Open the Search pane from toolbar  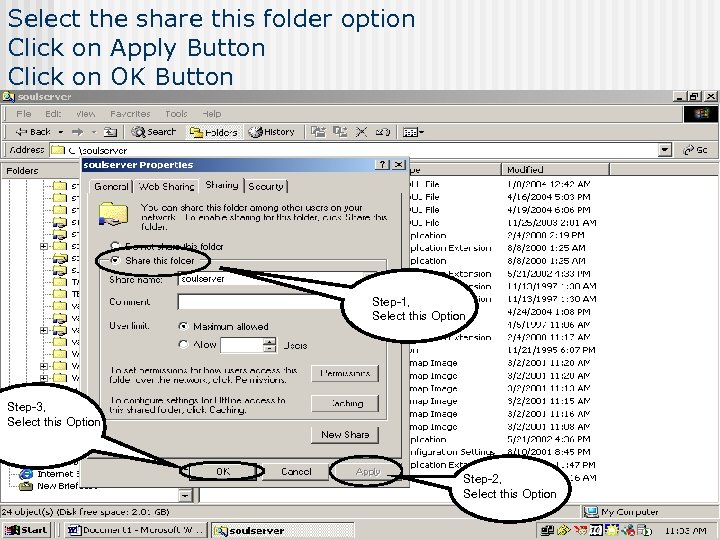pyautogui.click(x=153, y=132)
